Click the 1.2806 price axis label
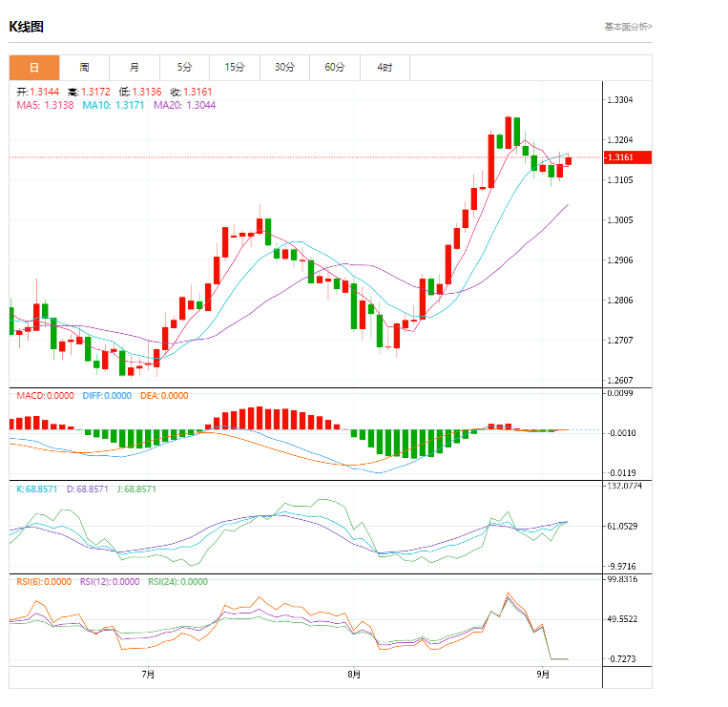The width and height of the screenshot is (728, 707). (620, 301)
